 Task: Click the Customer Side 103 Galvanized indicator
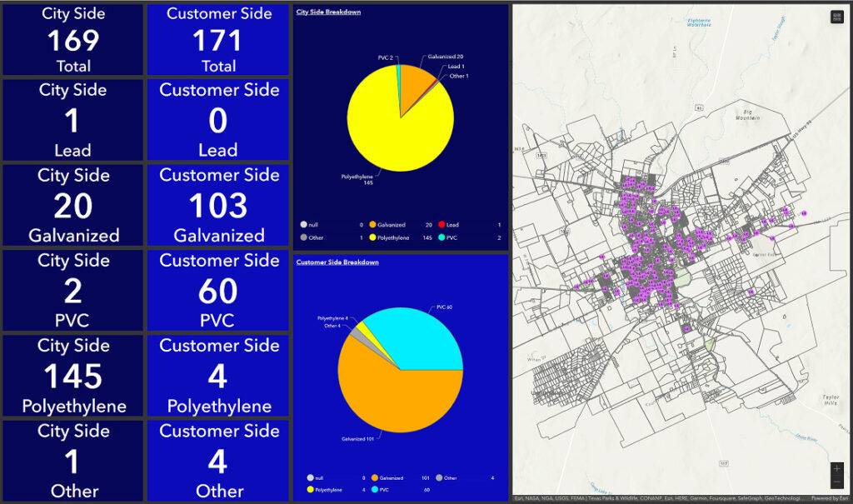pyautogui.click(x=218, y=206)
